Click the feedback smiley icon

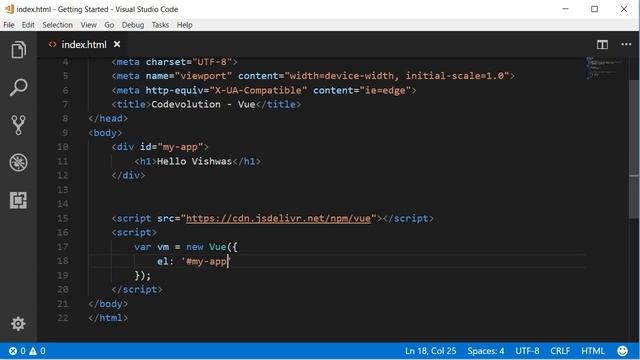pyautogui.click(x=622, y=351)
